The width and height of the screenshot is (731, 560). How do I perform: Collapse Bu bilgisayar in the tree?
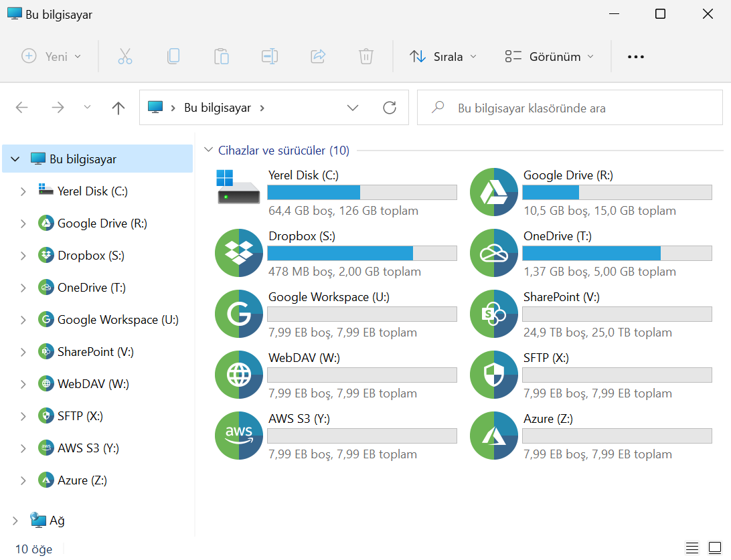(x=15, y=159)
